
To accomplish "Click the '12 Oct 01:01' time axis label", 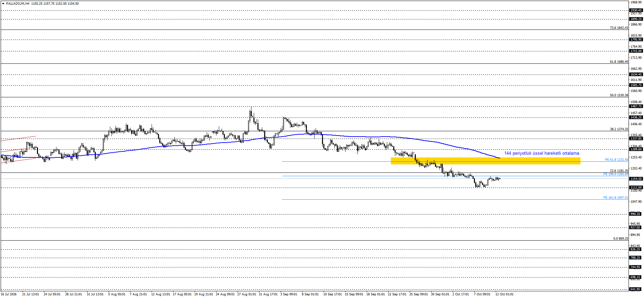I will point(505,294).
